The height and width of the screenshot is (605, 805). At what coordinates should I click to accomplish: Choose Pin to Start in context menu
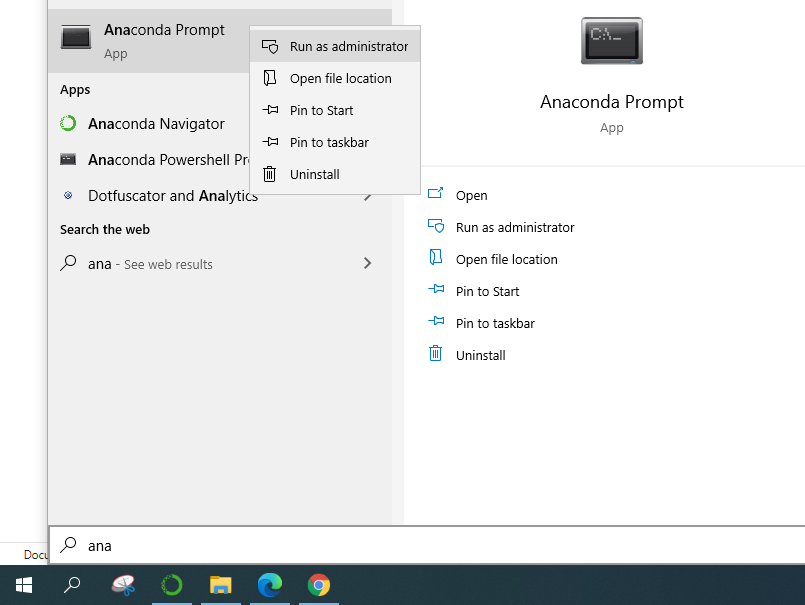pos(320,110)
